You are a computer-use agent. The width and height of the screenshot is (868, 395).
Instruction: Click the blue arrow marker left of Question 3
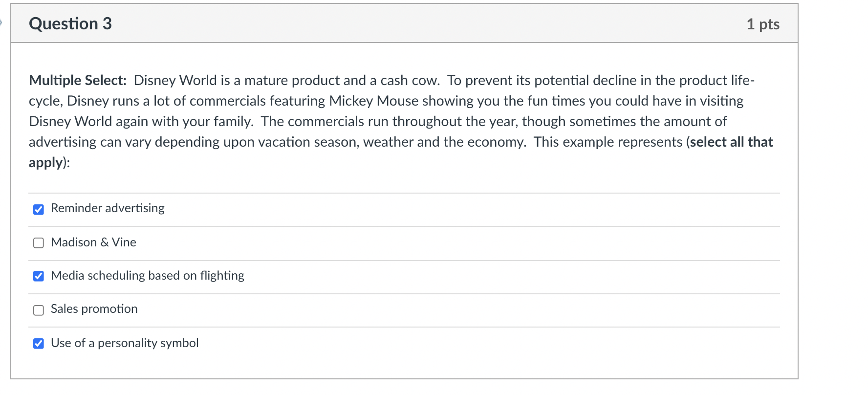2,22
